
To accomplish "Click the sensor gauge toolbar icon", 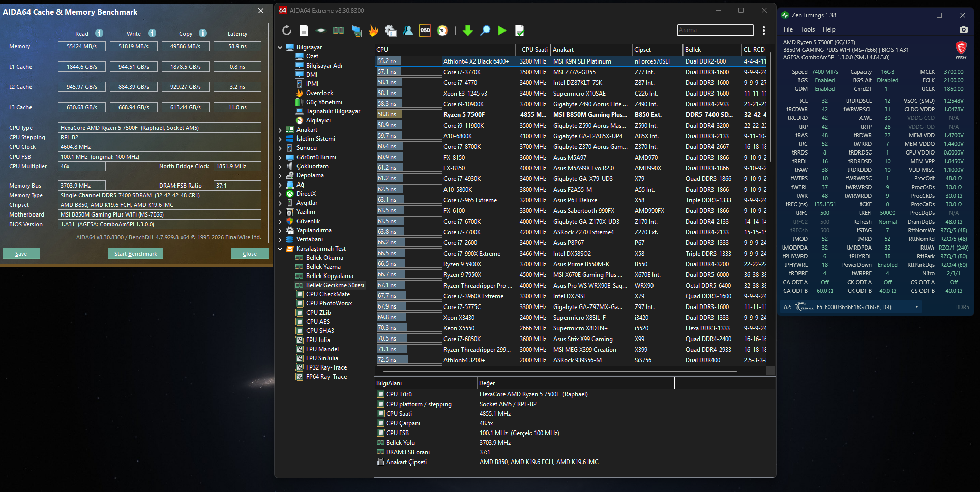I will point(442,30).
